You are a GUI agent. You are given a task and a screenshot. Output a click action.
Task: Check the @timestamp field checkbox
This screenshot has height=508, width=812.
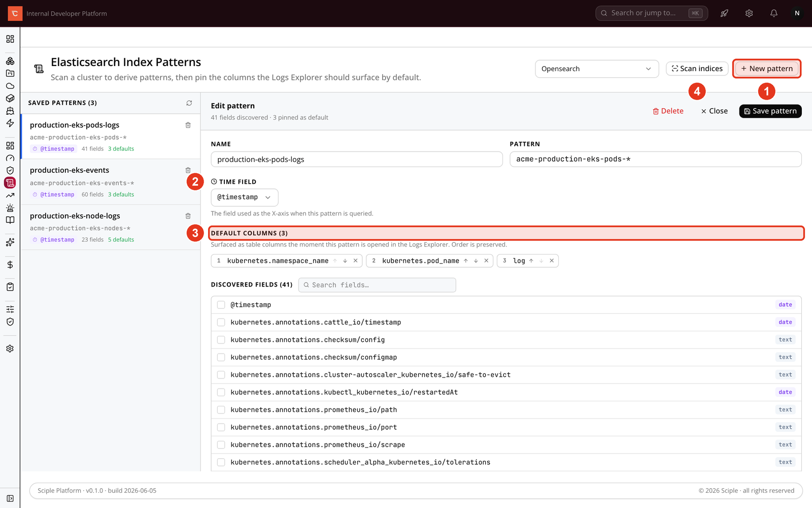point(221,305)
